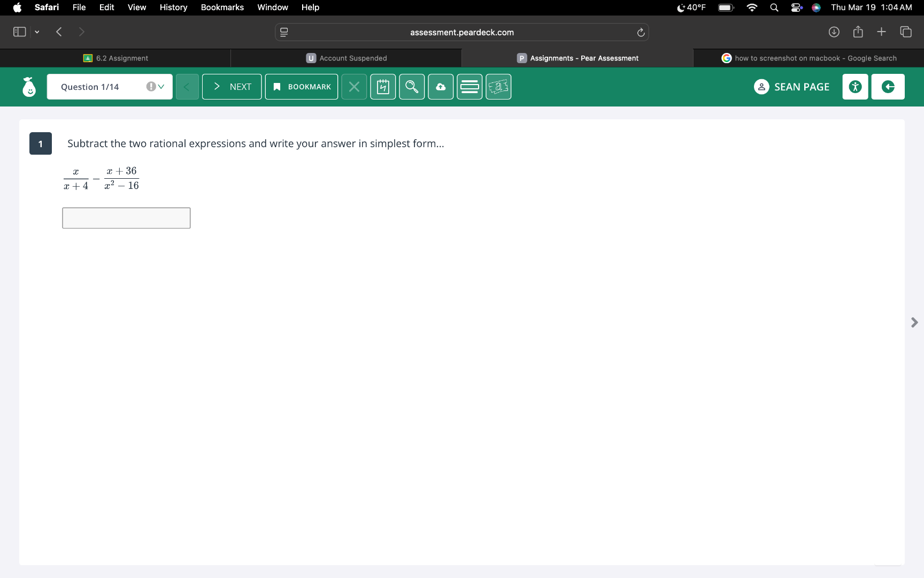Bookmark this question

[302, 87]
